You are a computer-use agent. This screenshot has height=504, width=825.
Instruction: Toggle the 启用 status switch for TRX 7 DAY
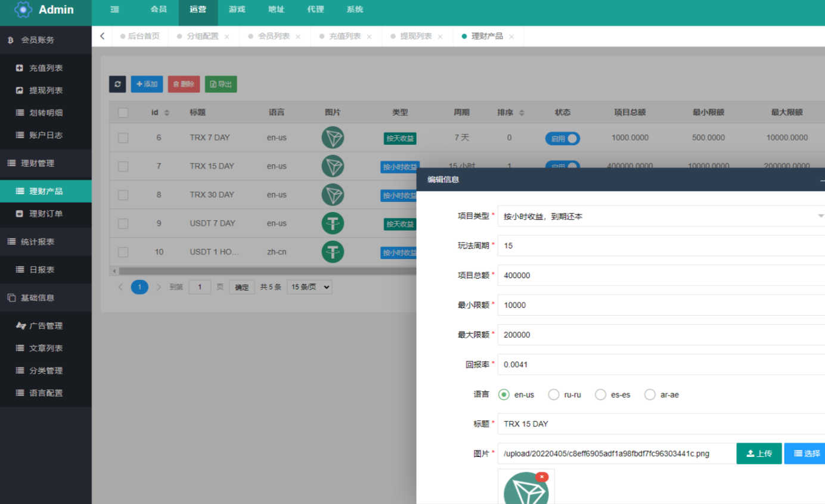pos(562,138)
